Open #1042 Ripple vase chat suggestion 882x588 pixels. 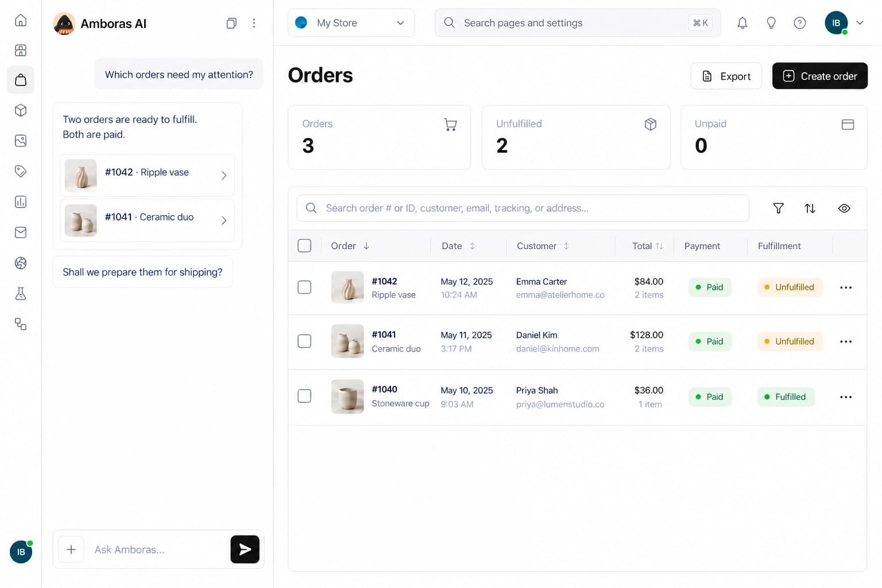click(x=147, y=175)
